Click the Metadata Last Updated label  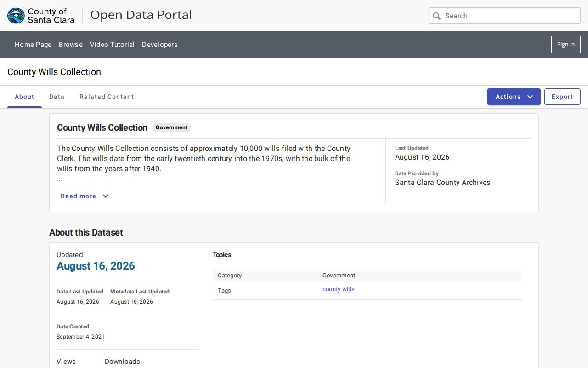(140, 292)
